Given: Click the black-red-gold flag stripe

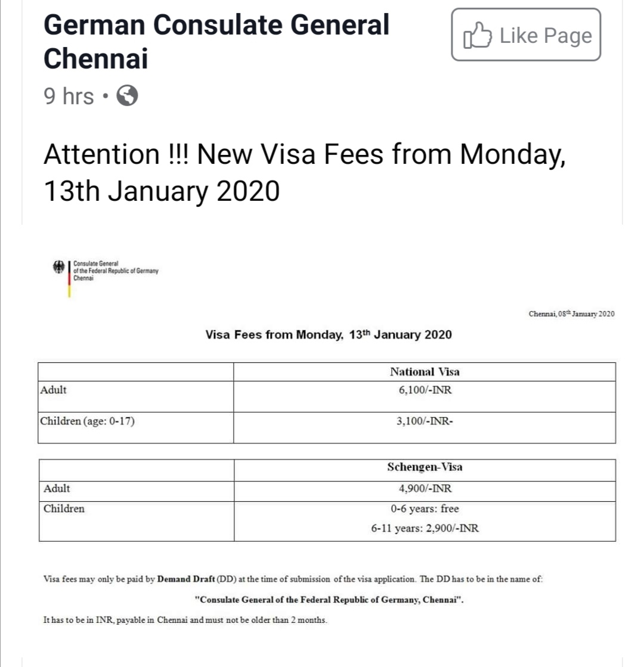Looking at the screenshot, I should point(69,279).
